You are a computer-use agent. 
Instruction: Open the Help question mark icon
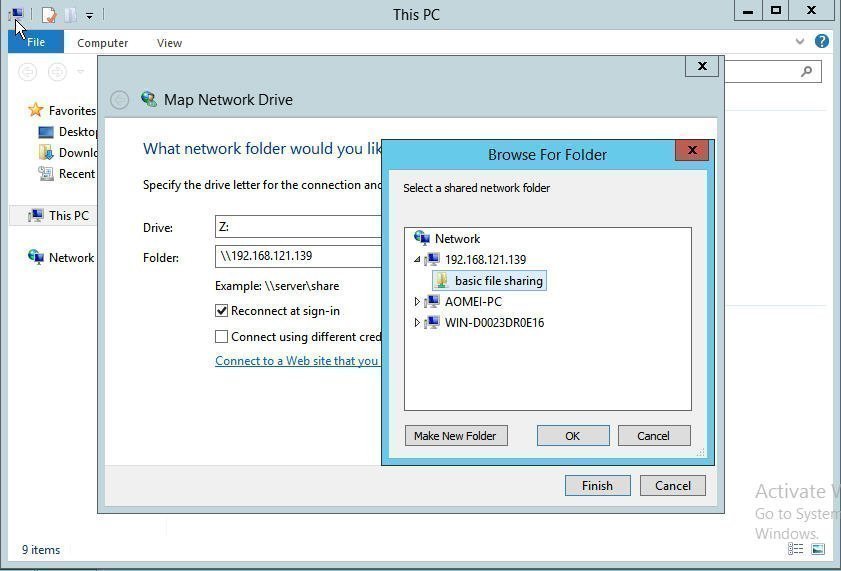click(x=822, y=41)
